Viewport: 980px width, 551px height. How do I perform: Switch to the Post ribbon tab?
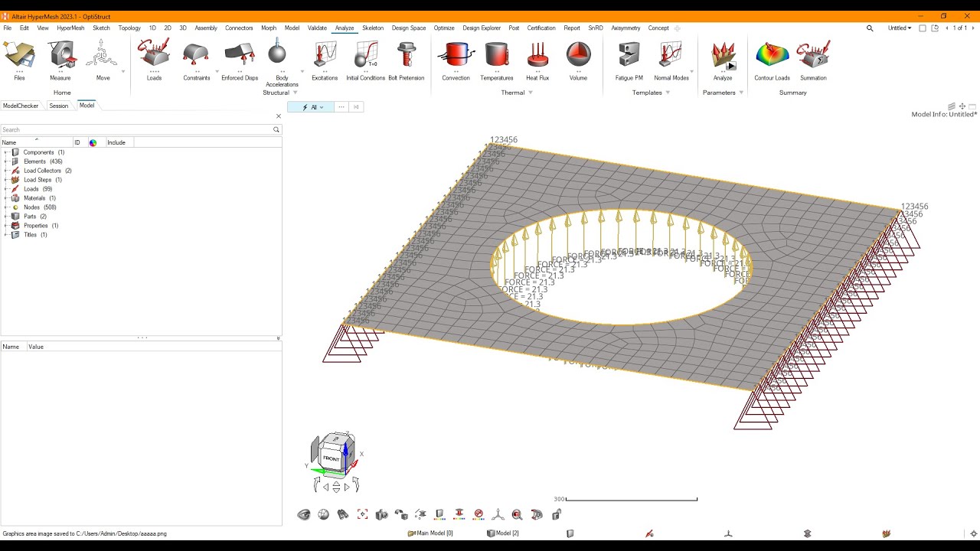click(514, 28)
